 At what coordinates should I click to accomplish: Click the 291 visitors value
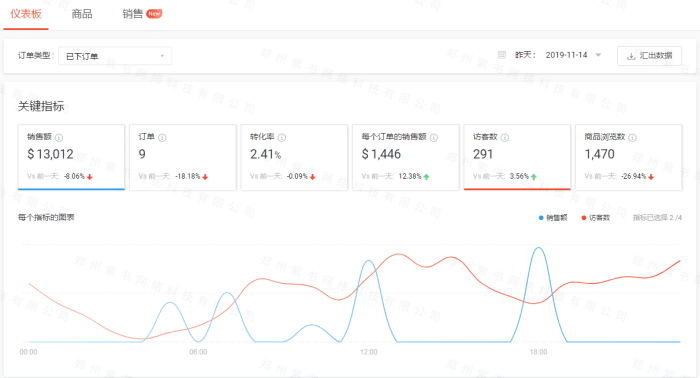(483, 154)
